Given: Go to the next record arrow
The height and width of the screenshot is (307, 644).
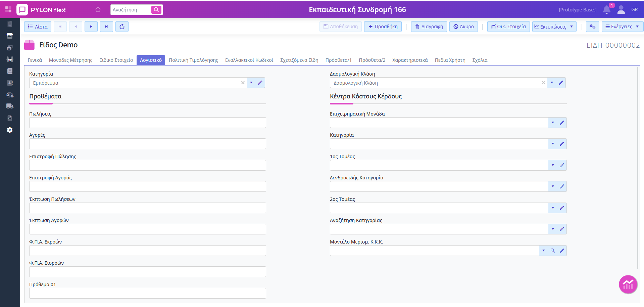Looking at the screenshot, I should 91,27.
